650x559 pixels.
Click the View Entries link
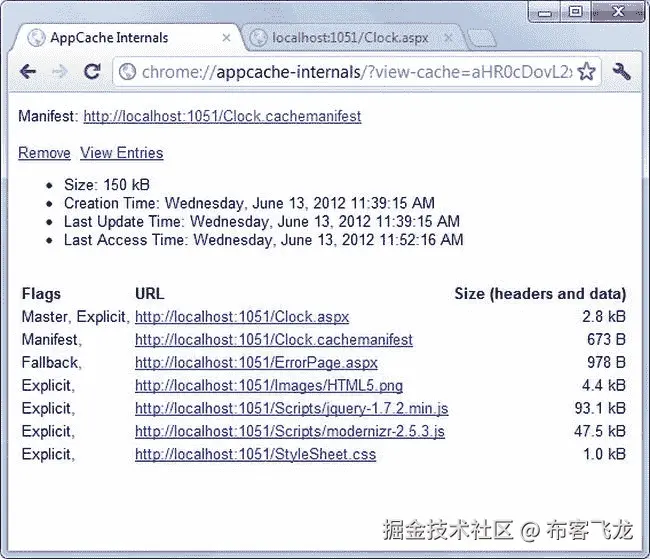[x=121, y=153]
